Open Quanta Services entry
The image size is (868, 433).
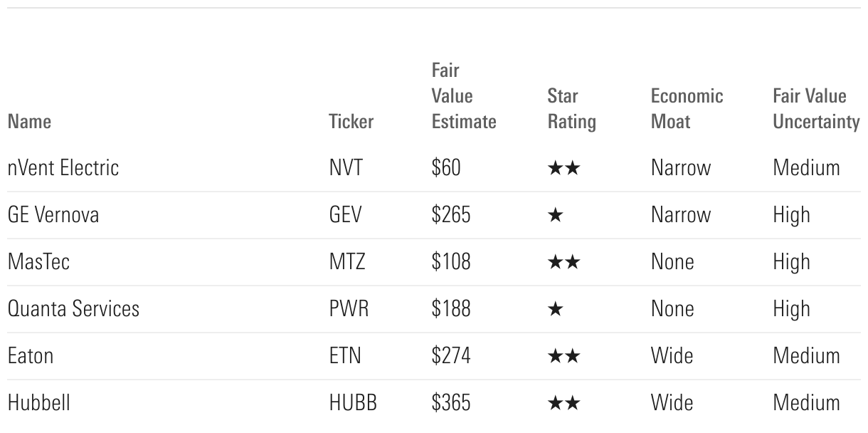pos(73,309)
